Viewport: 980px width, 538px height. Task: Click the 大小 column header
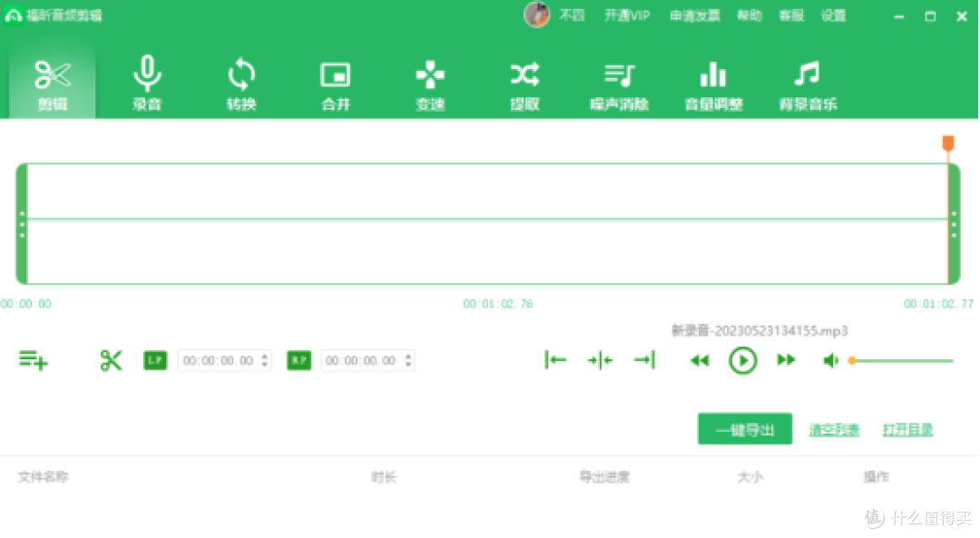click(750, 477)
